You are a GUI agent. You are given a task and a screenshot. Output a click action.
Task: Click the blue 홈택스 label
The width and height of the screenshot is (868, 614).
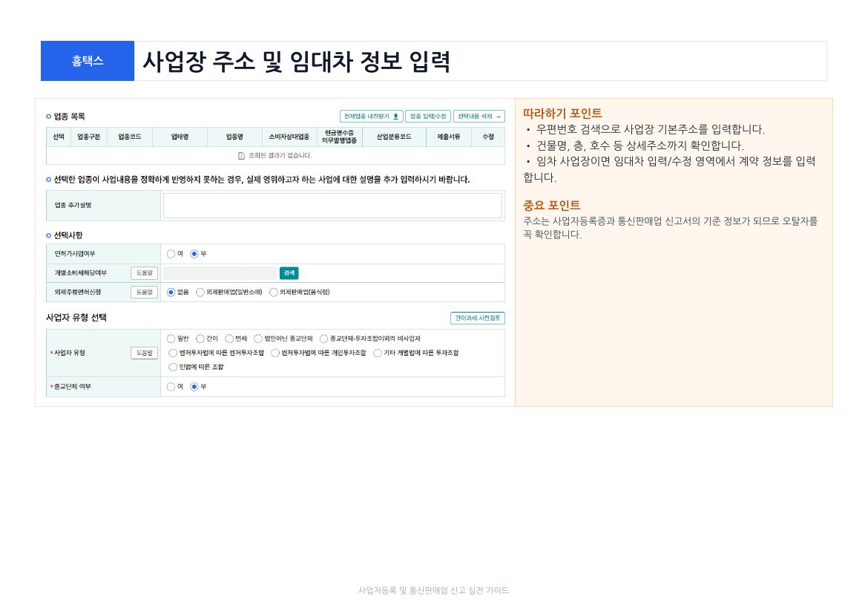88,61
